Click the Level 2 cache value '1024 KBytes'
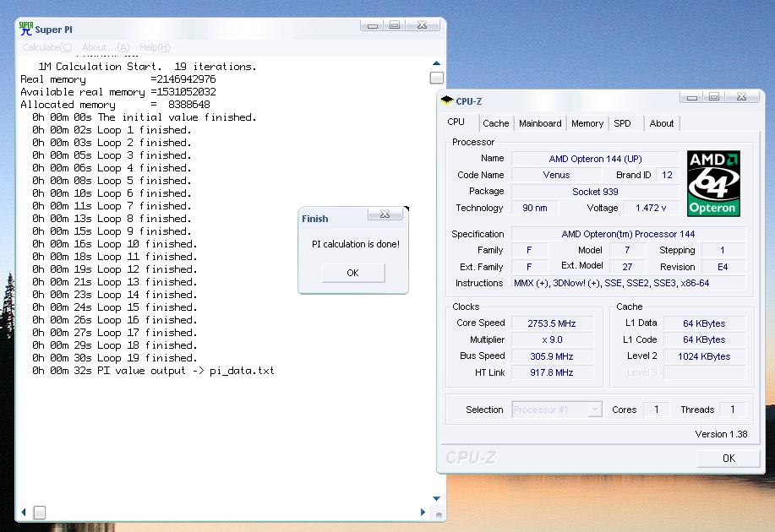This screenshot has width=775, height=532. point(704,356)
